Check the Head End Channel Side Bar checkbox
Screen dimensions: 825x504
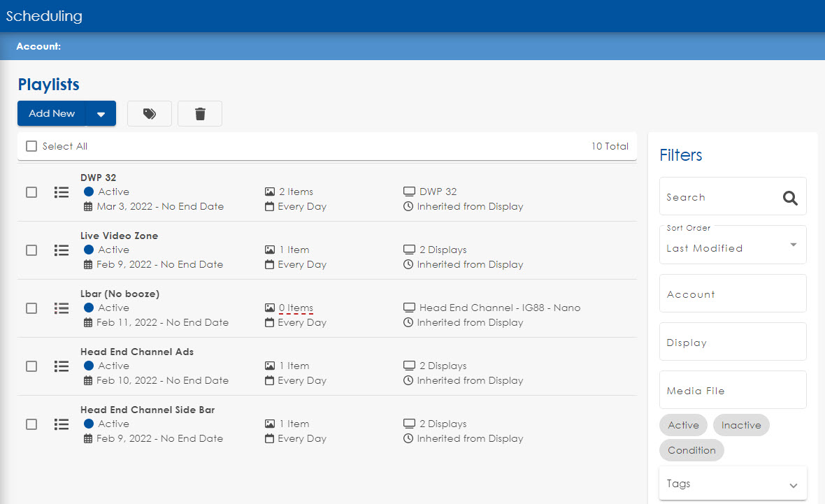point(31,424)
